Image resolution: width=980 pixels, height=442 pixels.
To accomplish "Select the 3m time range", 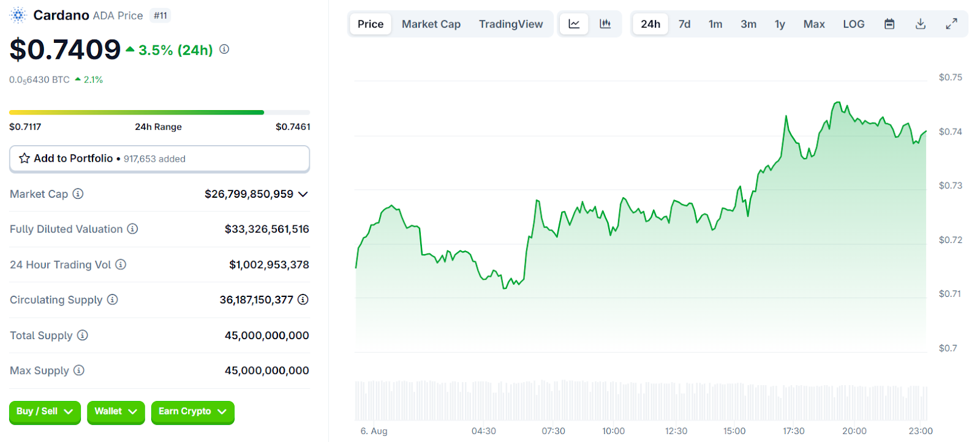I will (x=748, y=24).
